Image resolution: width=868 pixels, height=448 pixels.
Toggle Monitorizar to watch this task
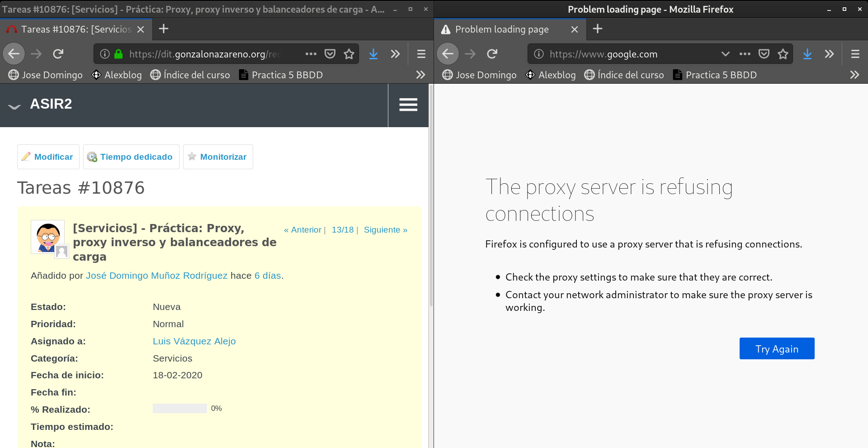[218, 157]
